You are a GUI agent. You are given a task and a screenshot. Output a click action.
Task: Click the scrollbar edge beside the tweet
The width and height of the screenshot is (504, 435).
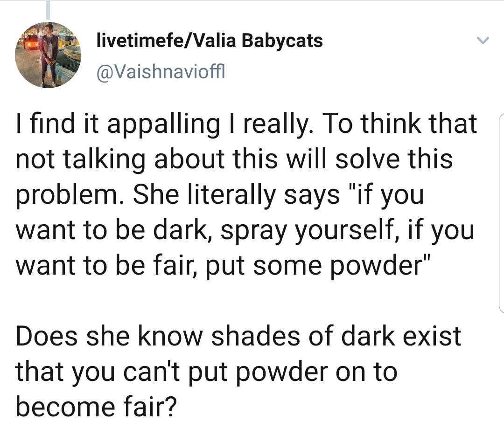tap(501, 213)
